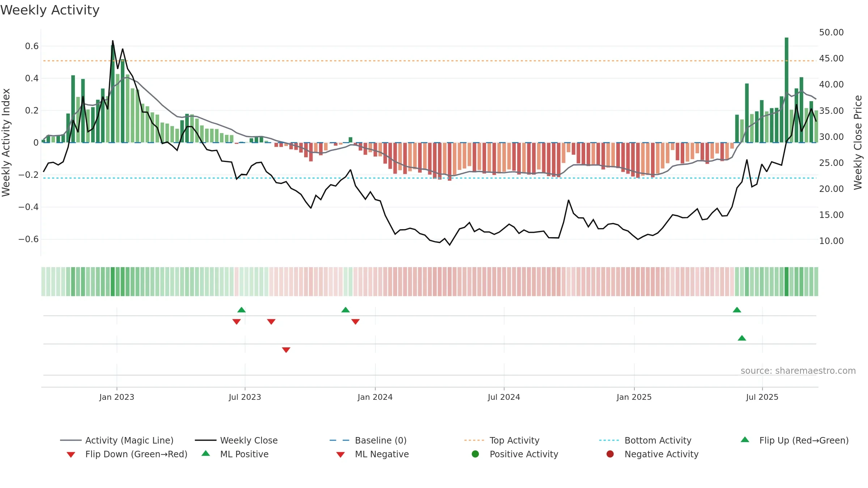The width and height of the screenshot is (868, 488).
Task: Click the darkest green heatmap cell near Jul 2025
Action: [x=787, y=282]
